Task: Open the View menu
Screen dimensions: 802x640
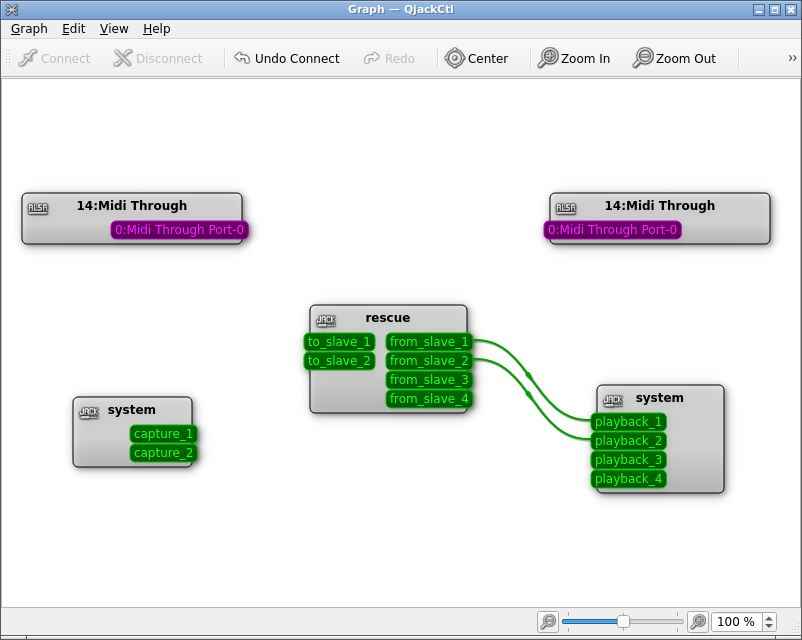Action: click(114, 29)
